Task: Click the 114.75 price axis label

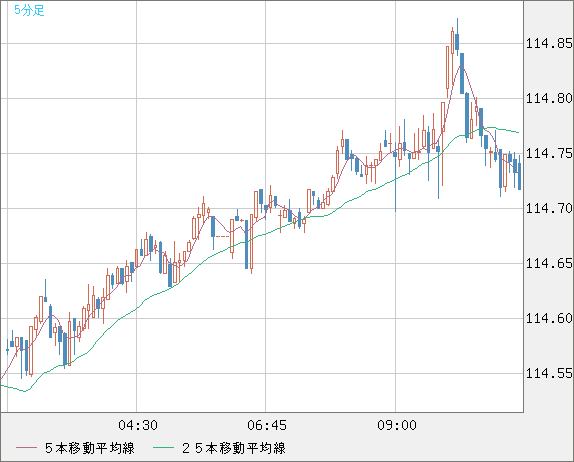Action: click(x=549, y=153)
